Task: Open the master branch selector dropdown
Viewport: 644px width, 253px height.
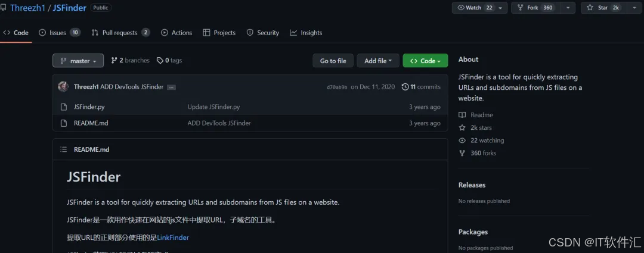Action: [x=78, y=61]
